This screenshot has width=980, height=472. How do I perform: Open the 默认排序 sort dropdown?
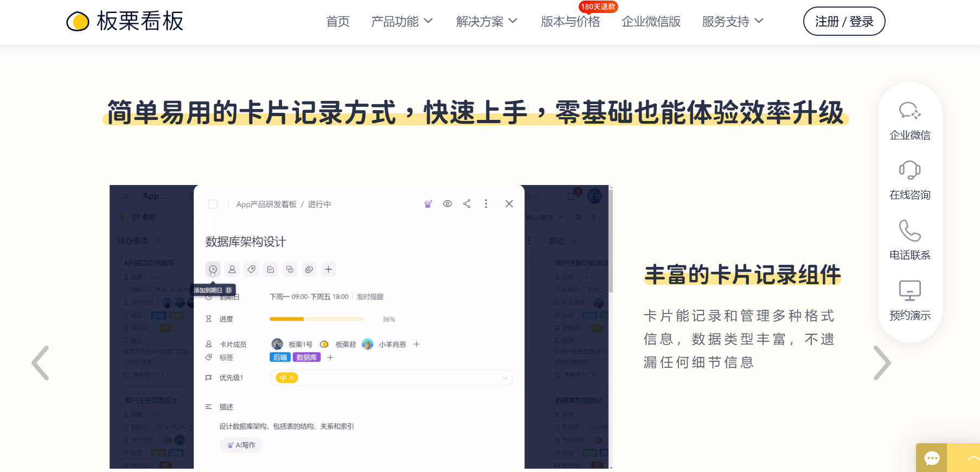[545, 218]
